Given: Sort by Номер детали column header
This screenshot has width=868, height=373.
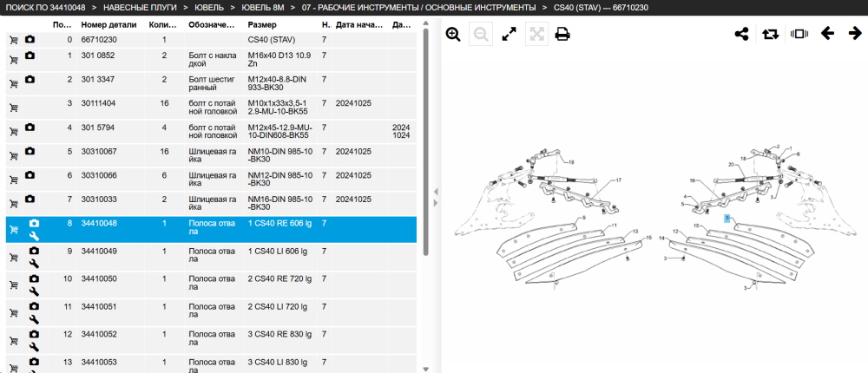Looking at the screenshot, I should (108, 25).
